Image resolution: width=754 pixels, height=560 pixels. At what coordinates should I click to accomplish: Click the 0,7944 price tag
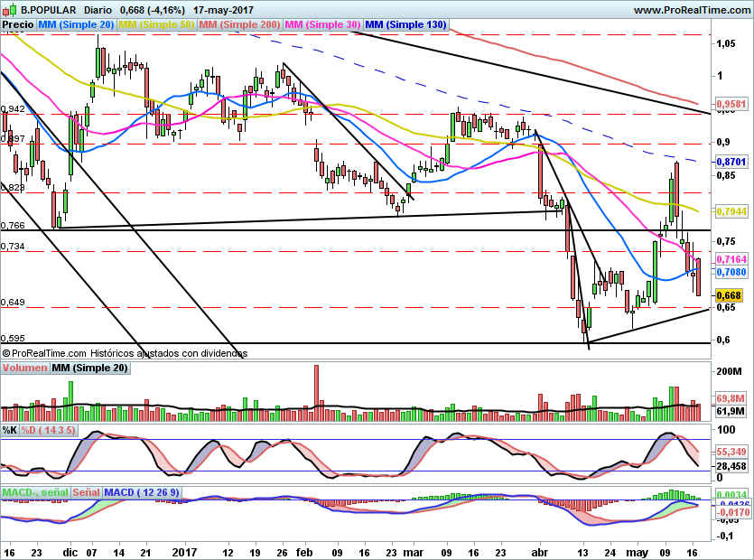[731, 211]
